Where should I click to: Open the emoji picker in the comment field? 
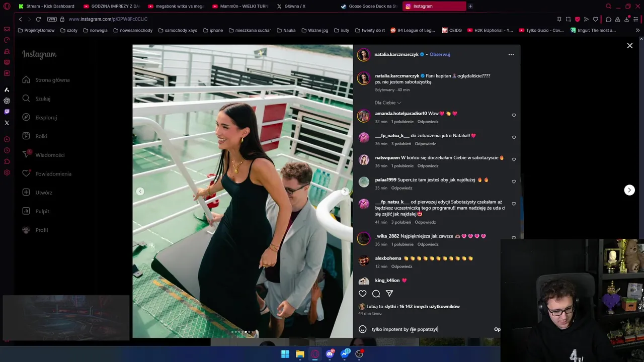coord(362,329)
